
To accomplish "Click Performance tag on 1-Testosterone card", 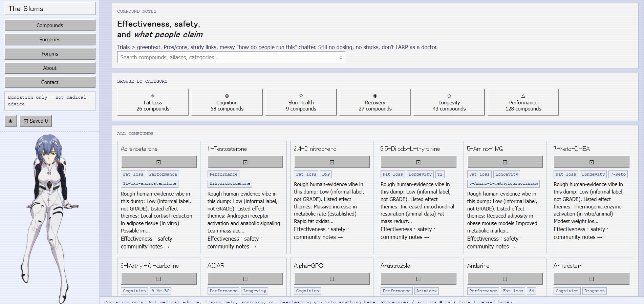I will [223, 174].
